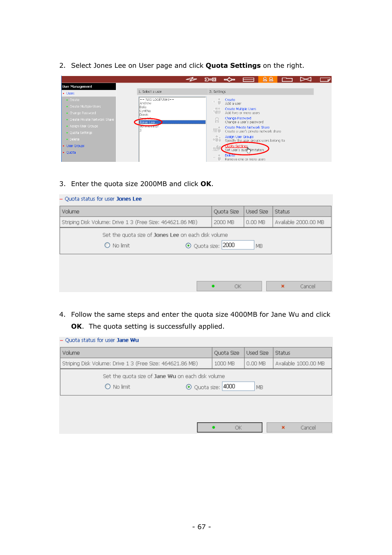Click Cancel in Jane Wu quota dialog
392x555 pixels.
(x=299, y=428)
